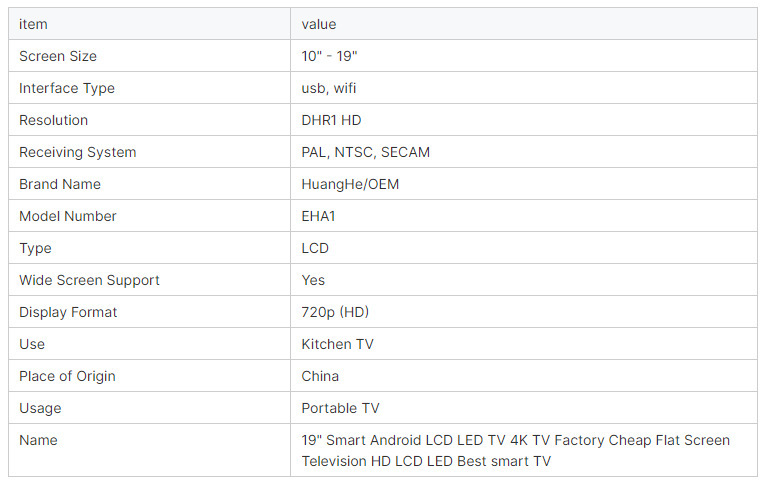Click the 10" - 19" value
Viewport: 766px width, 485px height.
pyautogui.click(x=330, y=56)
